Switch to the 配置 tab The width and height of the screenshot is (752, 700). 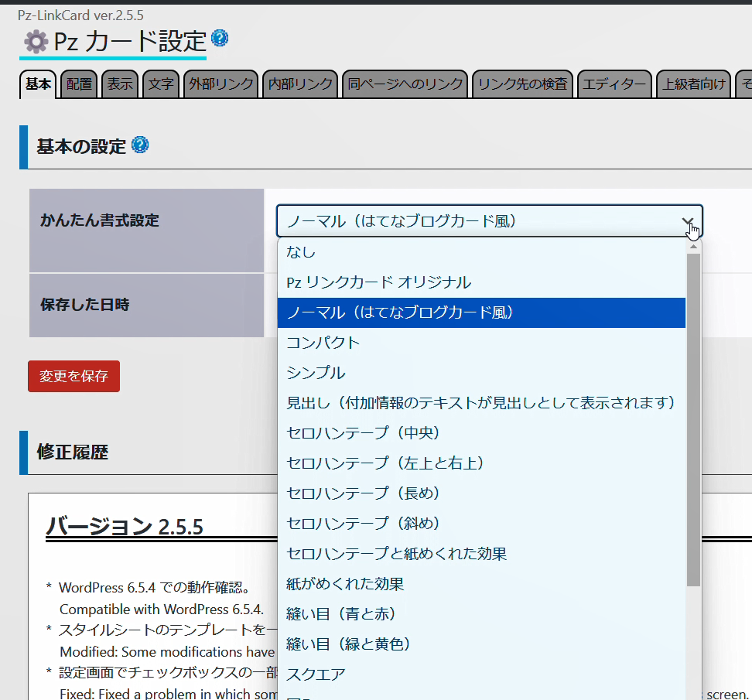(x=79, y=84)
